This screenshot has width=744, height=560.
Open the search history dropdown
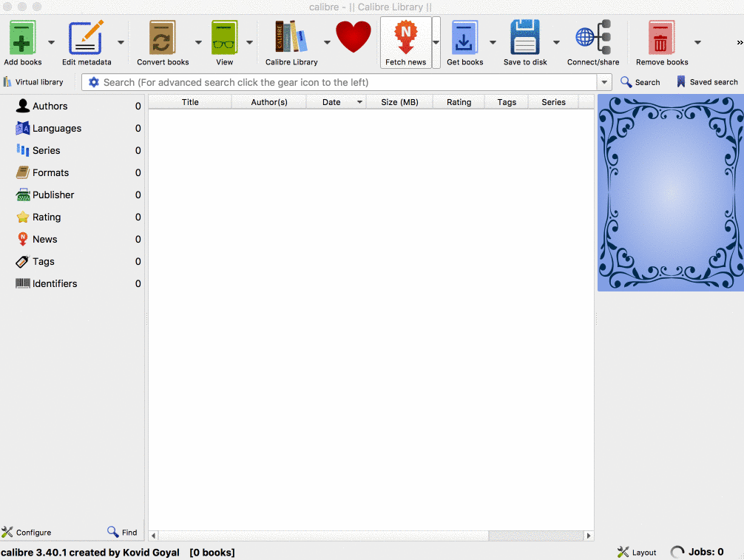click(604, 82)
